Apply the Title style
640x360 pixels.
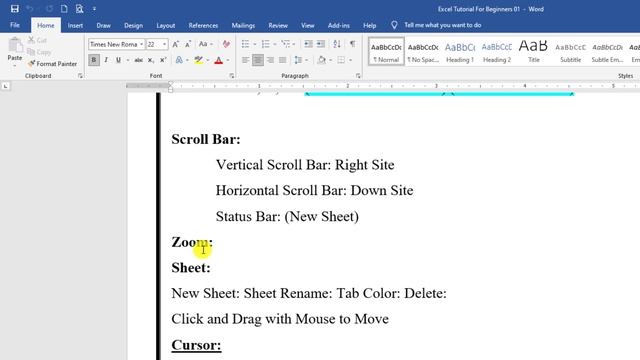(x=533, y=52)
